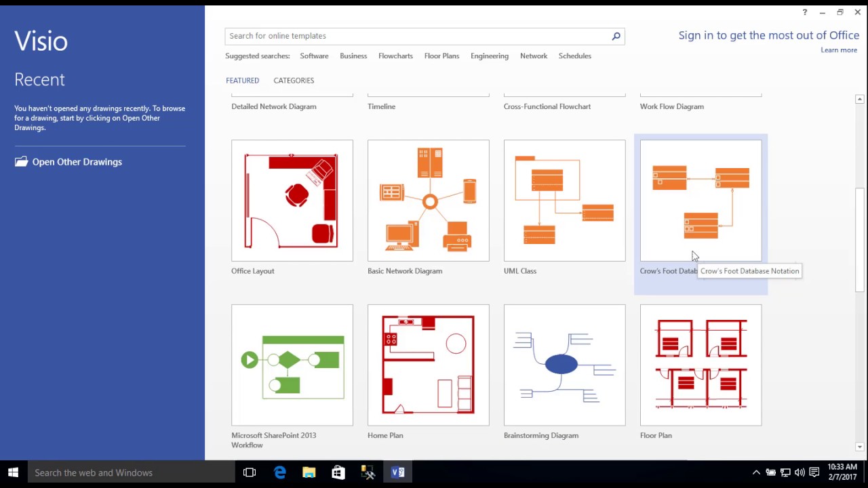Click the Network suggested search

click(x=534, y=56)
